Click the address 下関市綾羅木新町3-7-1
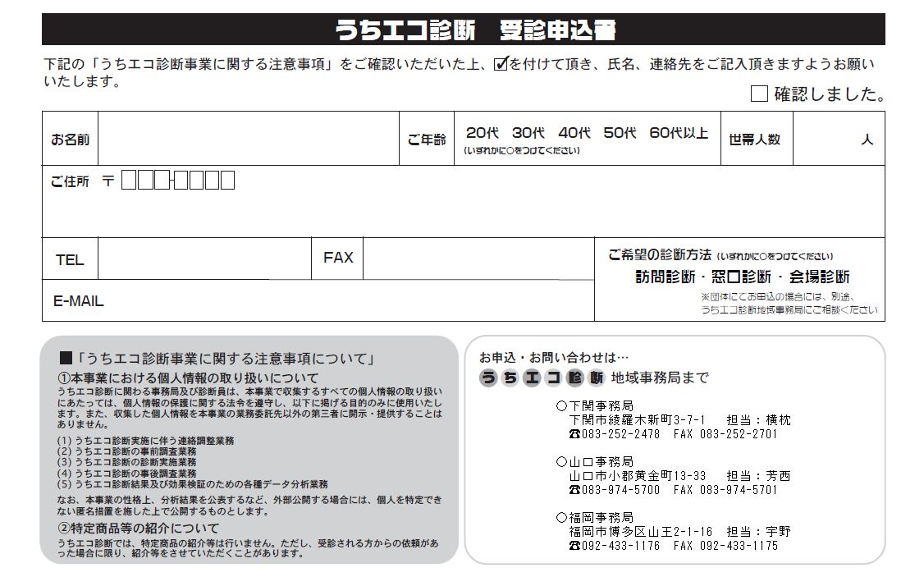This screenshot has width=924, height=586. (637, 419)
